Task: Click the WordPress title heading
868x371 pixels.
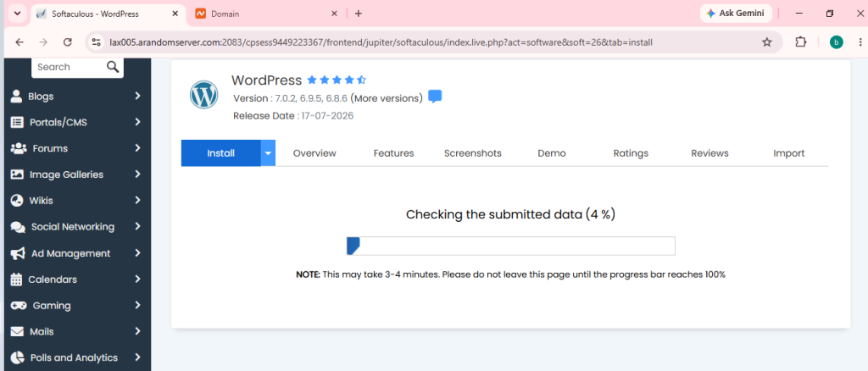Action: [266, 80]
